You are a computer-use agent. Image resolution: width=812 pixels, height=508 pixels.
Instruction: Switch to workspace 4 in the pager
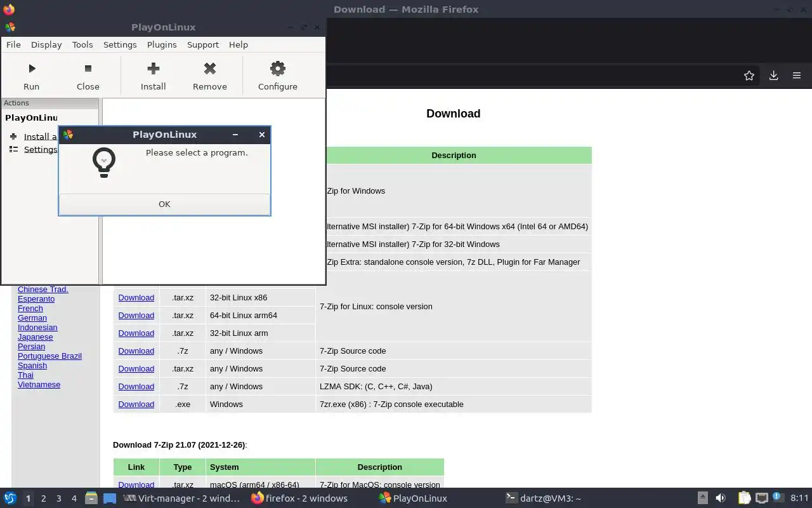(74, 498)
